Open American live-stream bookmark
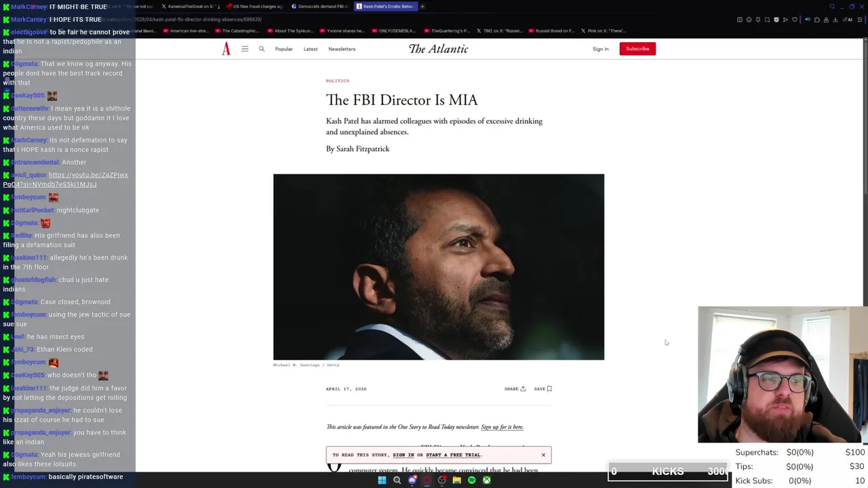The image size is (868, 488). coord(186,30)
